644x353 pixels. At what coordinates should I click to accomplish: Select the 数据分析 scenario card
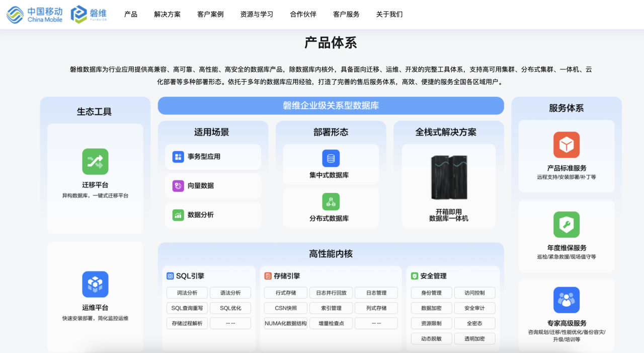pyautogui.click(x=213, y=215)
